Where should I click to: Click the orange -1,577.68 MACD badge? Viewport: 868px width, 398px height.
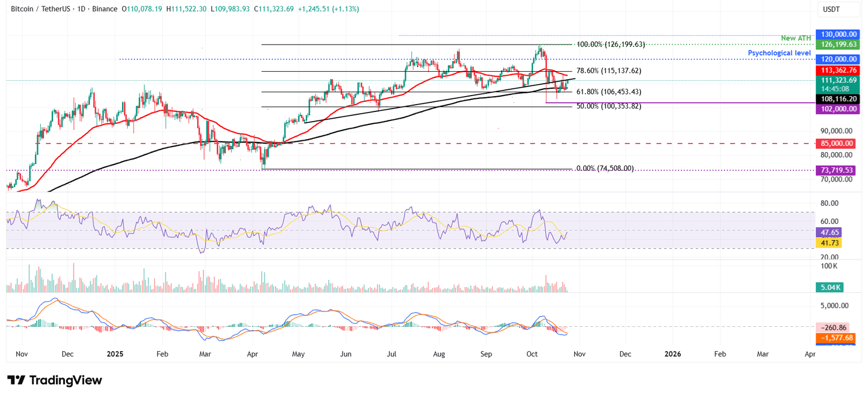(x=835, y=337)
